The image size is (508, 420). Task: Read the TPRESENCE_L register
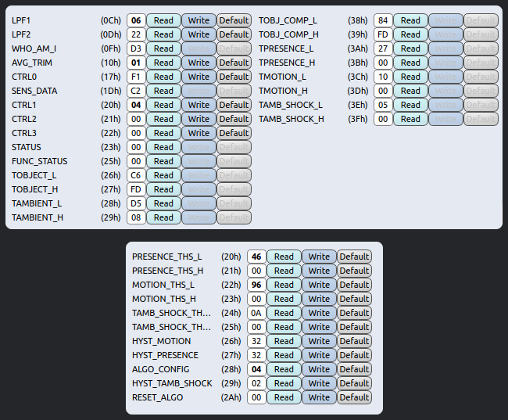coord(410,48)
